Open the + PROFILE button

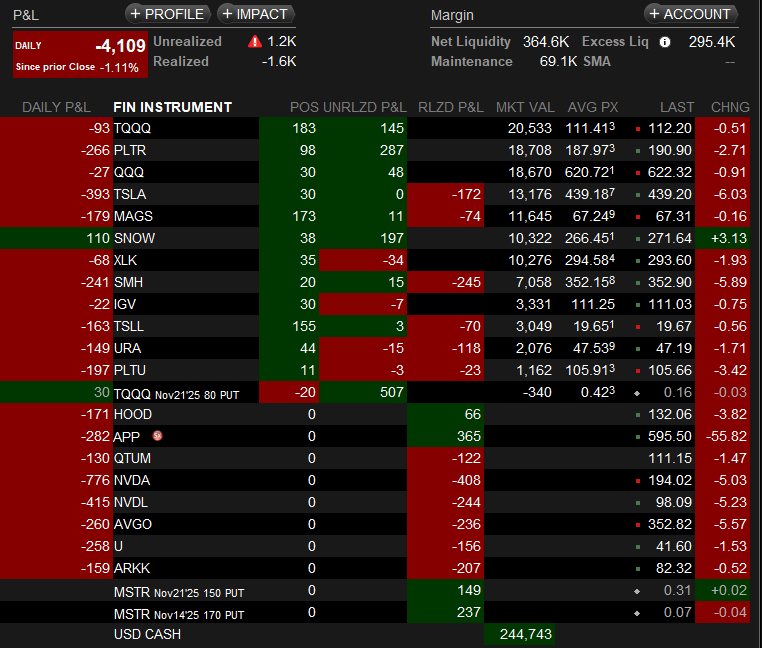[x=168, y=14]
